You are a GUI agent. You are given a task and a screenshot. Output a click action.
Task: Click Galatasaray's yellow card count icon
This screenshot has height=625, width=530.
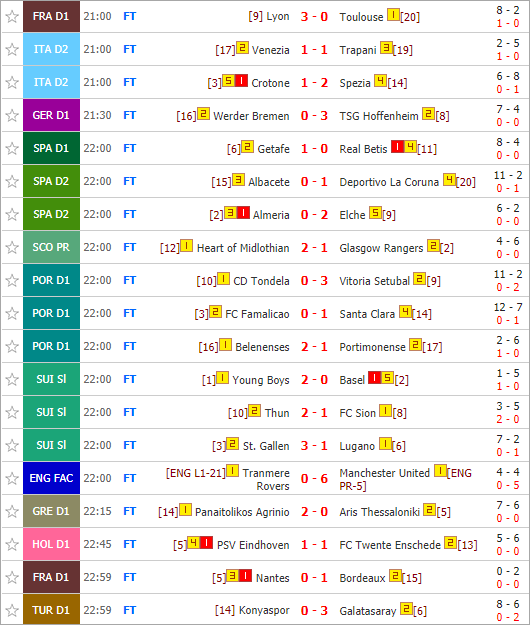click(x=406, y=608)
